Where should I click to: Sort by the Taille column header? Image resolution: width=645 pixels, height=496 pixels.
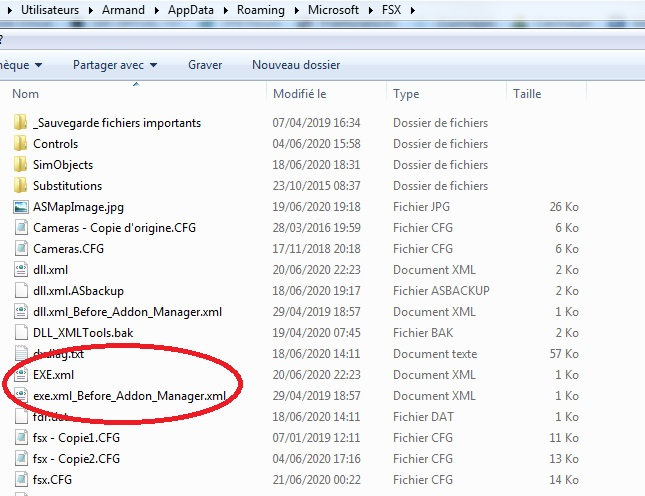click(527, 94)
